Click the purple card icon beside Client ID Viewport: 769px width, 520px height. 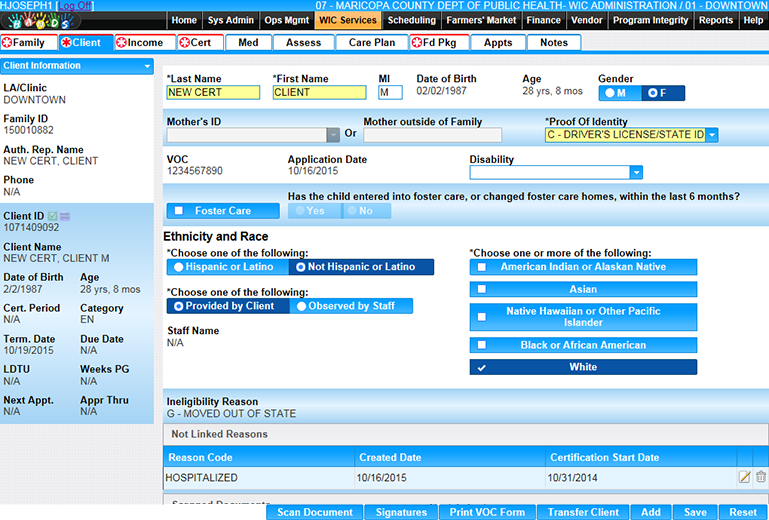65,216
